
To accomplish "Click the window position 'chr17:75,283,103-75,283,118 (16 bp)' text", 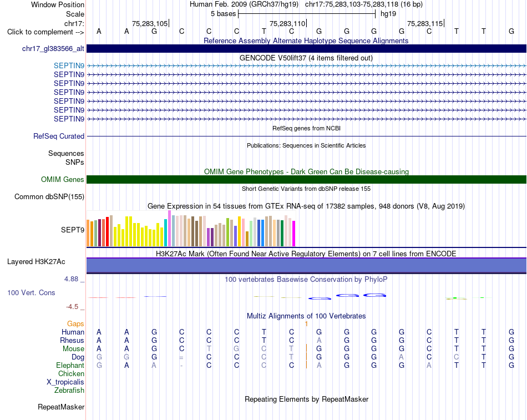I will click(x=364, y=4).
